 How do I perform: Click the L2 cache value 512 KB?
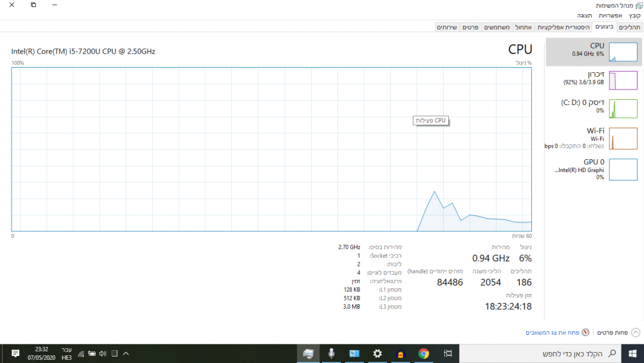coord(352,299)
